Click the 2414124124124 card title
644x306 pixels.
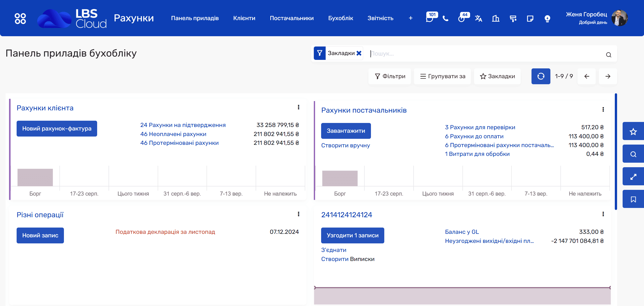(347, 215)
